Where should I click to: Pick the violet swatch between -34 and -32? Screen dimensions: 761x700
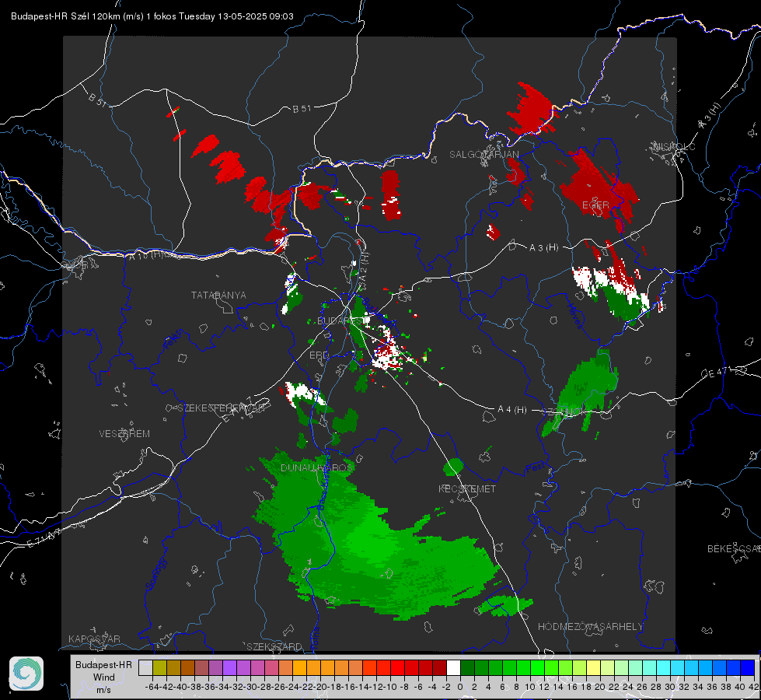tap(229, 668)
